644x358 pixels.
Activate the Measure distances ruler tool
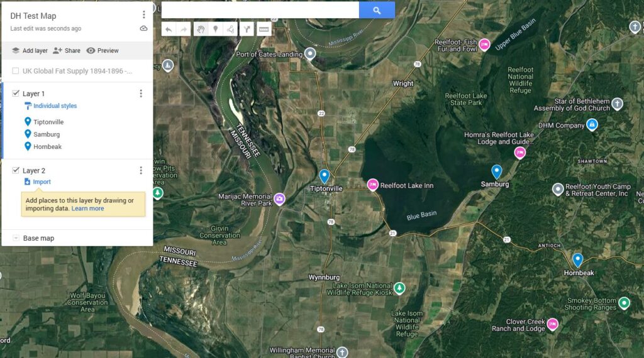(x=264, y=29)
